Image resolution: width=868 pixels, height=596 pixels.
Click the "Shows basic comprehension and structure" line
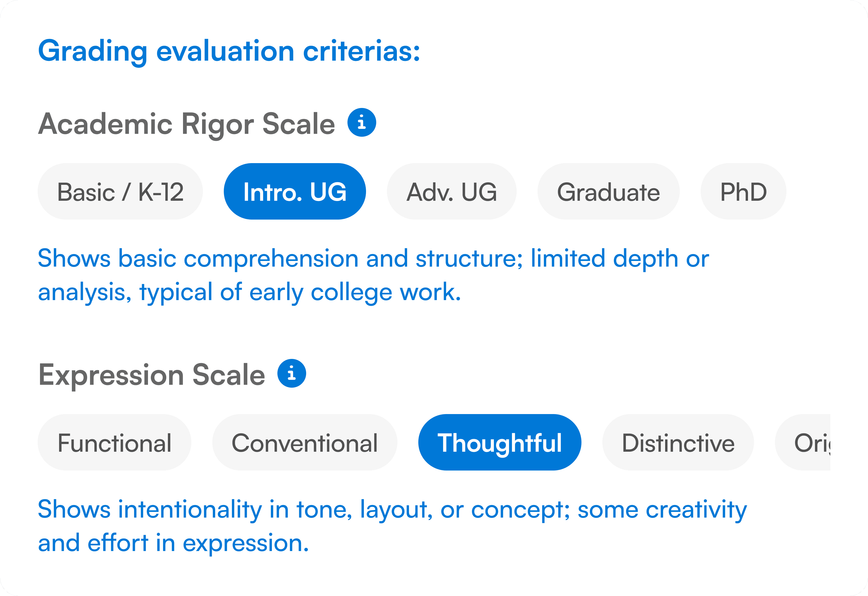coord(374,259)
